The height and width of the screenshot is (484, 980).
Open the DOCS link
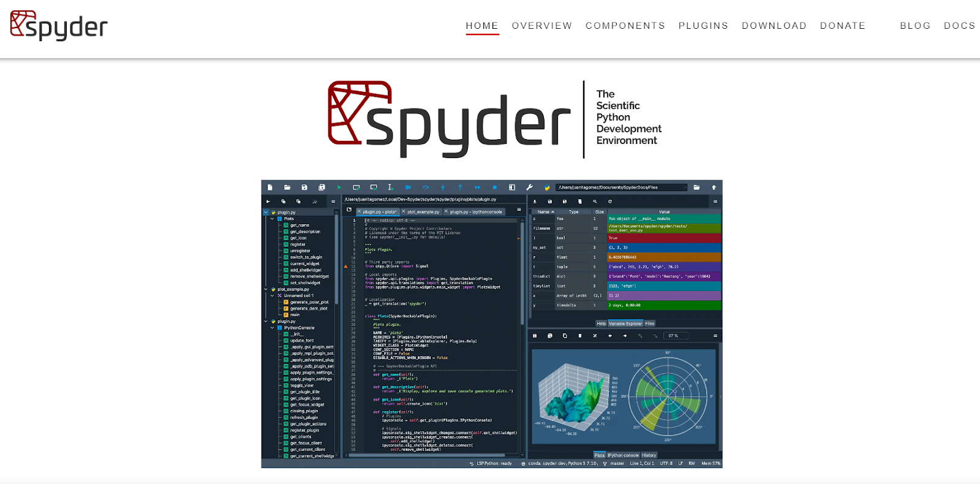959,26
